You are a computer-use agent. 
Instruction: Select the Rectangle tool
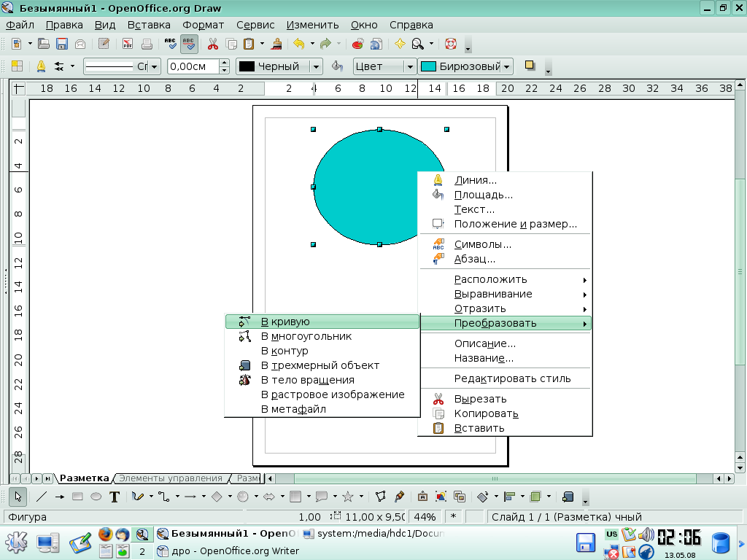[x=77, y=497]
